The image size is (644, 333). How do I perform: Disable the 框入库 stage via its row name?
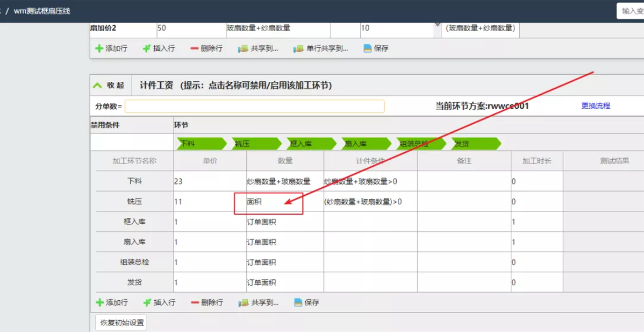[134, 222]
